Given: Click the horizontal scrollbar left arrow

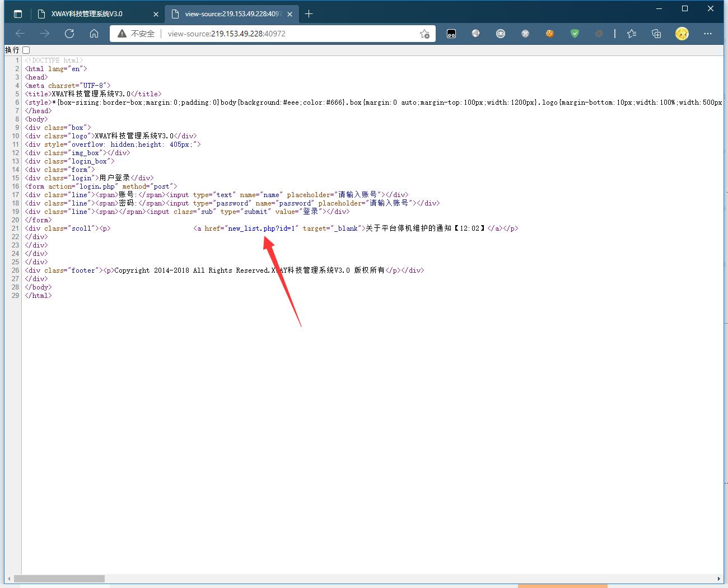Looking at the screenshot, I should coord(8,578).
